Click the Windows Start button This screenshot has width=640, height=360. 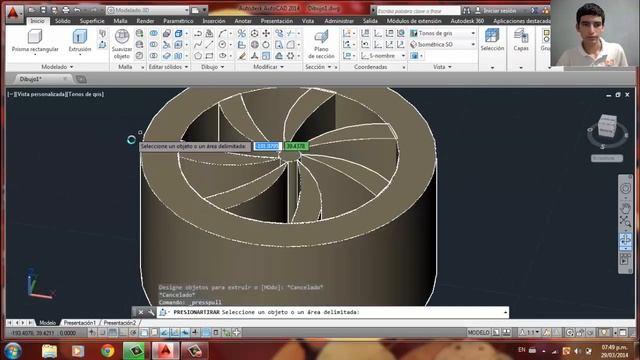(13, 351)
